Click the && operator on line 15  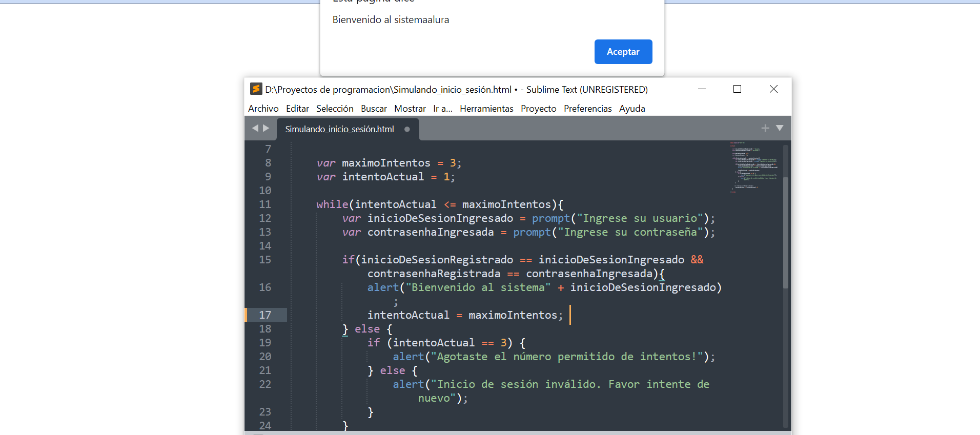(697, 260)
